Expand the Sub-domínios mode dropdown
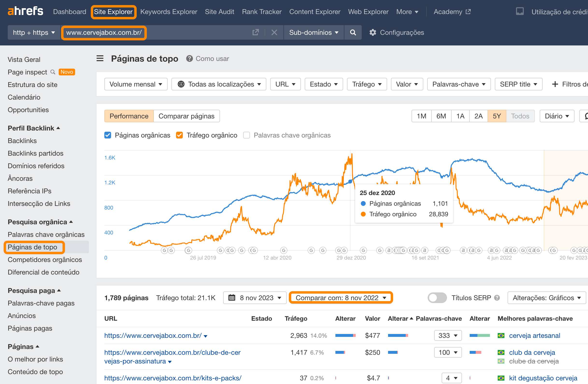This screenshot has height=384, width=588. point(313,32)
